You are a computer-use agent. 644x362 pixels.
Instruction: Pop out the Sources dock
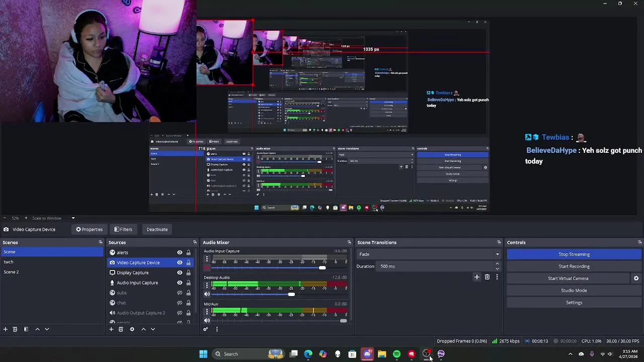[195, 242]
